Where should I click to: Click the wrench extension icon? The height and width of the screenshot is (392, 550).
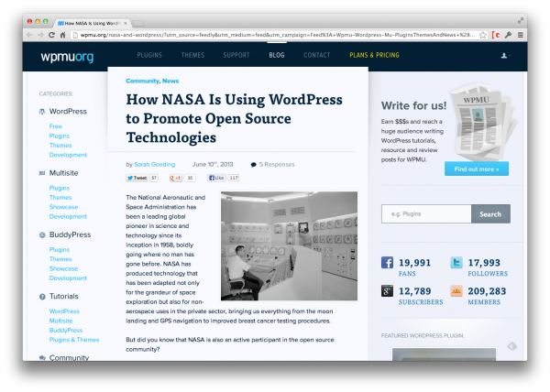pos(508,35)
